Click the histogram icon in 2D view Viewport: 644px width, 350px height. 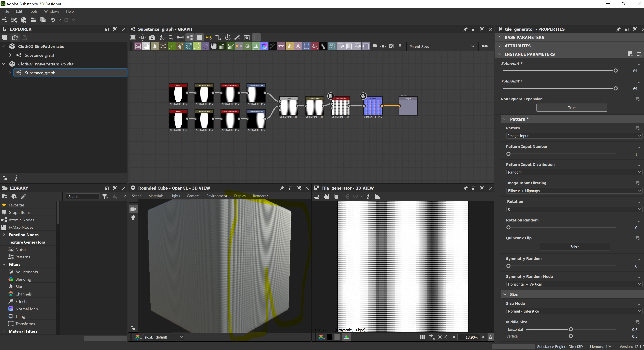pos(377,196)
